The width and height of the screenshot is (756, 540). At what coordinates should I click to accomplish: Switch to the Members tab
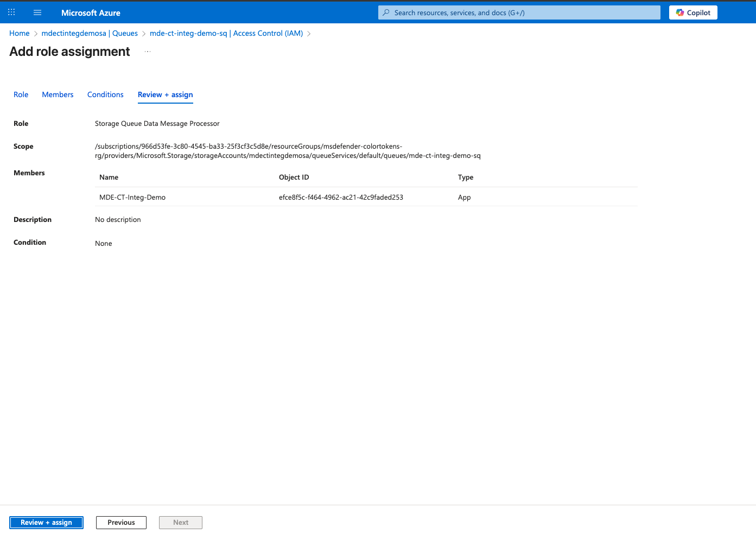point(58,94)
